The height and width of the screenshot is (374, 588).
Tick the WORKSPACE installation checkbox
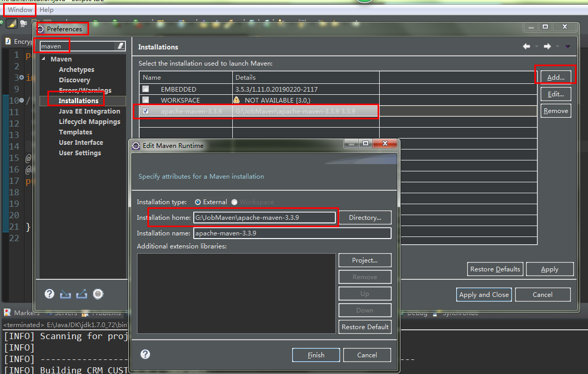(145, 100)
